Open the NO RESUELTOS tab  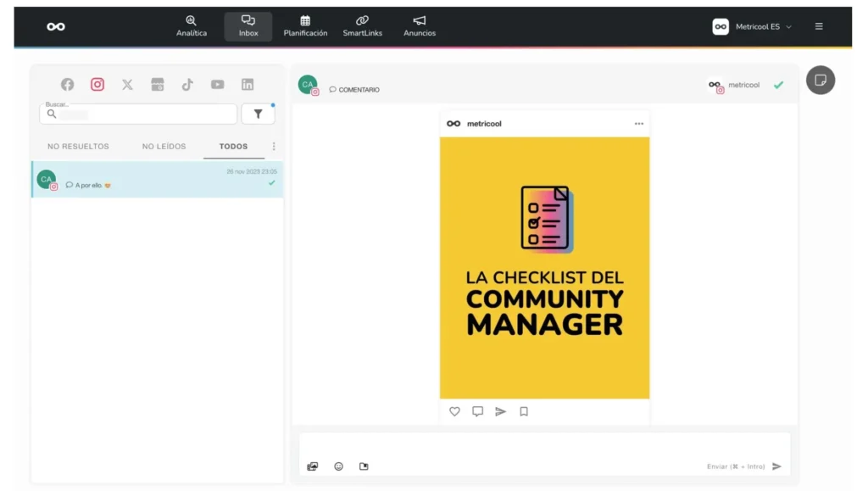click(x=78, y=146)
